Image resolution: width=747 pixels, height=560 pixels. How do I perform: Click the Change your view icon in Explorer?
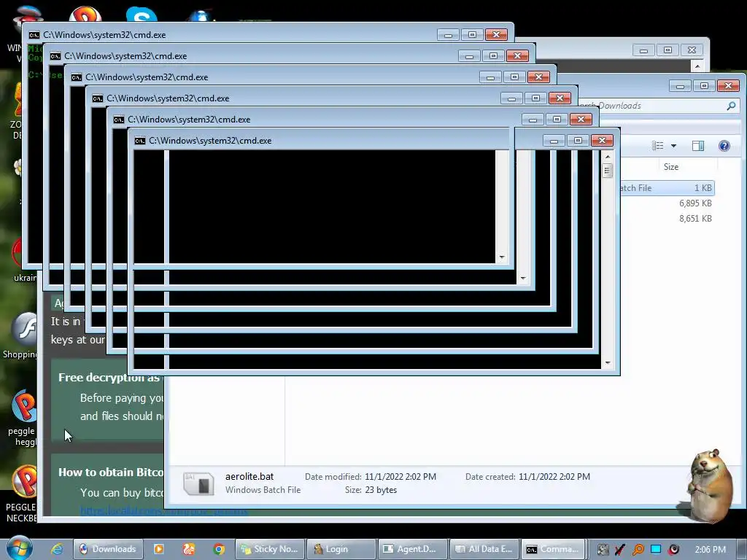pyautogui.click(x=658, y=146)
